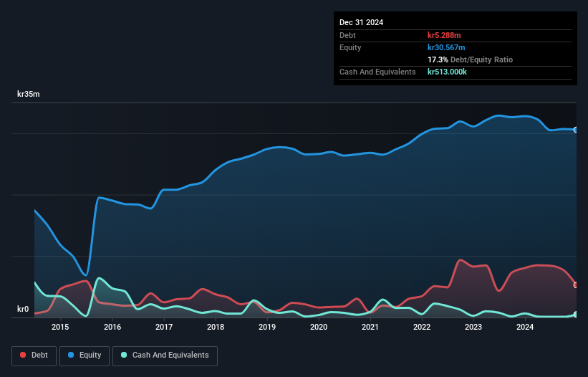This screenshot has height=377, width=588.
Task: Click the 2016 x-axis label
Action: pos(112,327)
